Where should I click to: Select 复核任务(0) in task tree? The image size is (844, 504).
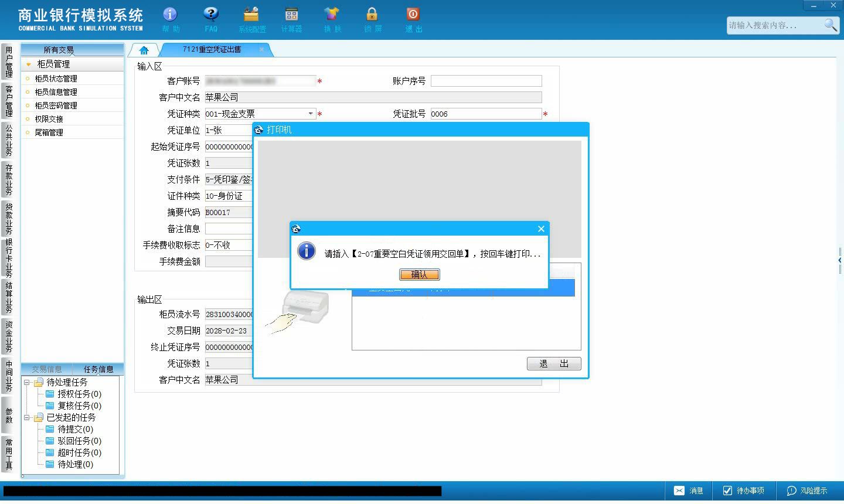point(79,406)
